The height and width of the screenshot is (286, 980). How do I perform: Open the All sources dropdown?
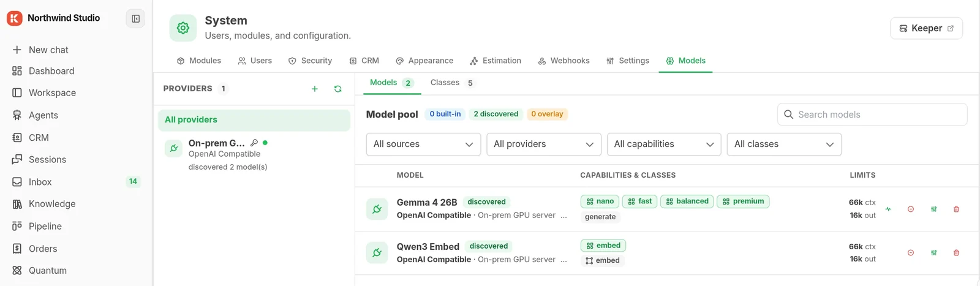point(423,145)
